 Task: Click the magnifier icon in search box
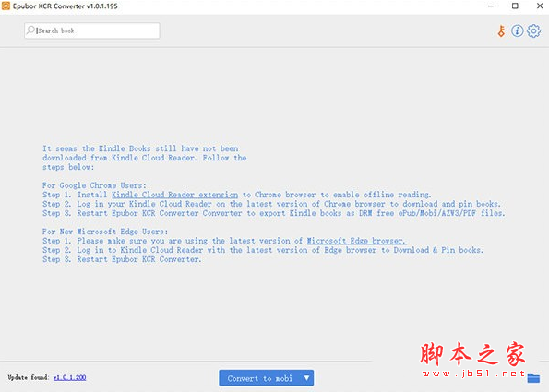(30, 30)
